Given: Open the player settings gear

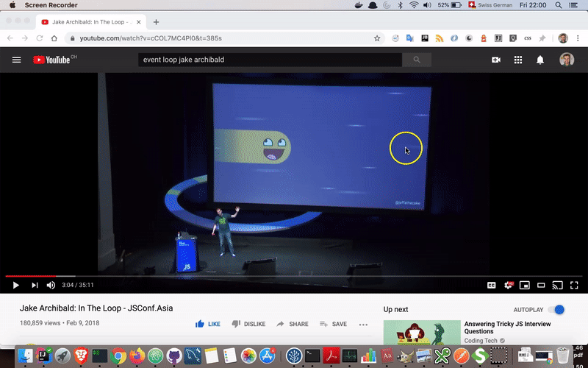Looking at the screenshot, I should (x=509, y=286).
